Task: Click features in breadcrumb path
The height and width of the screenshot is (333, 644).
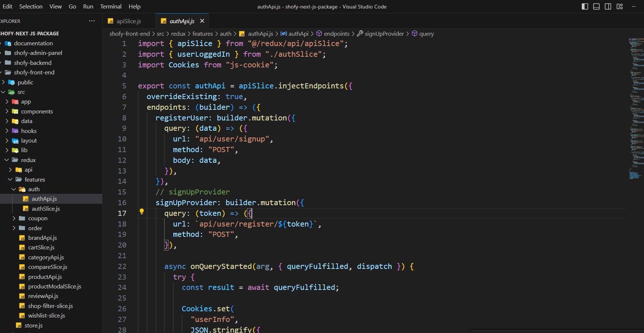Action: click(x=203, y=34)
